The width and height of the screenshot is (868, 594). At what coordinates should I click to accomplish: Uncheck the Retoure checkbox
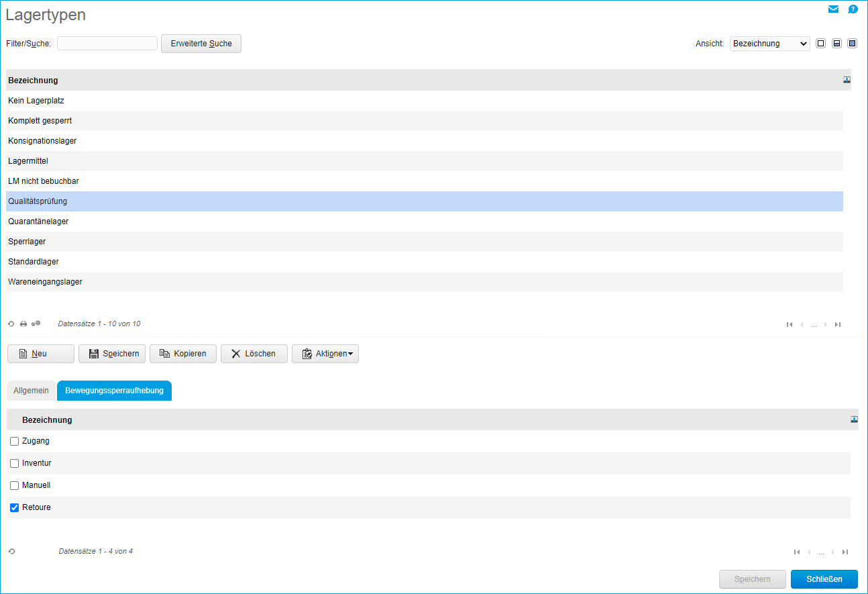click(15, 508)
